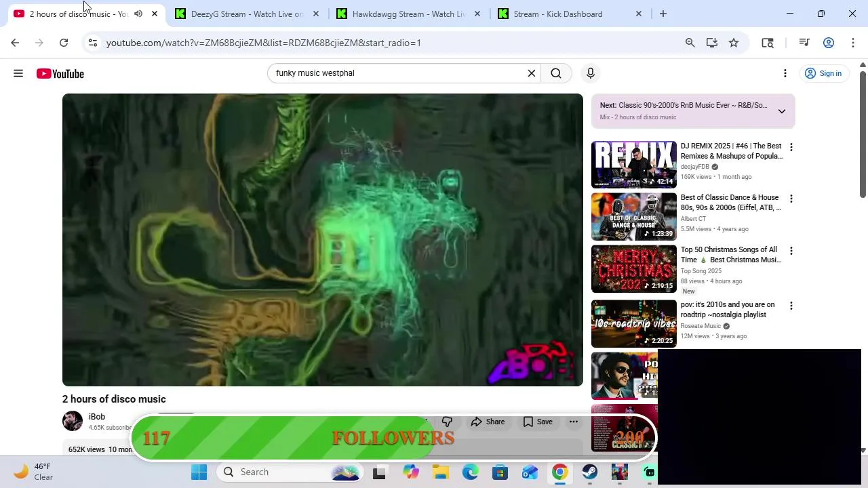Open the 10s roadtrip vibes thumbnail

[634, 324]
